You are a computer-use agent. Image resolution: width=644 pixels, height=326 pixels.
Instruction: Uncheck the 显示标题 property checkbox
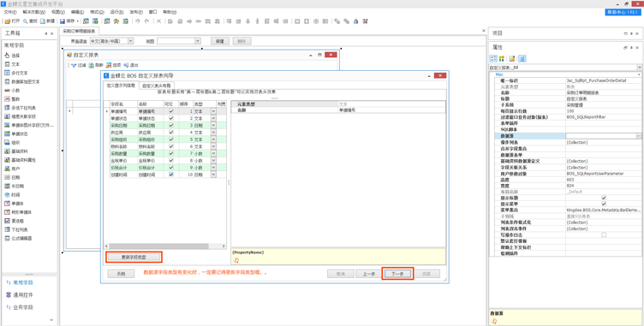[x=604, y=198]
